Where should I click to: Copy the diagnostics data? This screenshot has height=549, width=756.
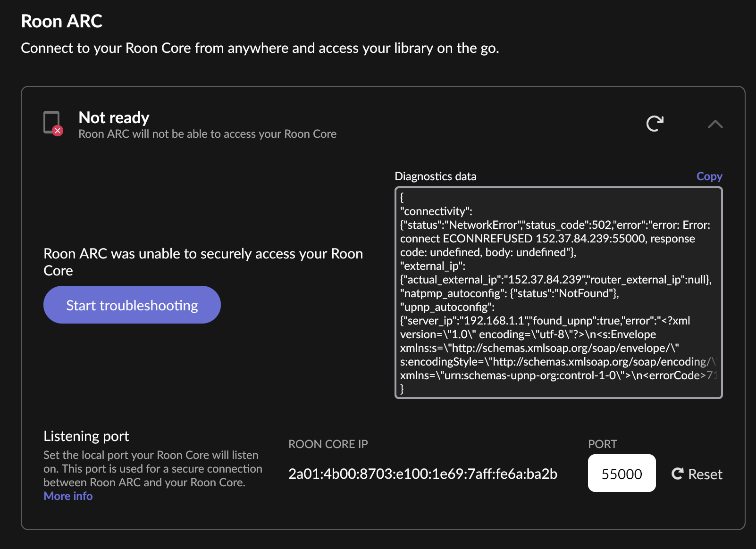click(709, 176)
